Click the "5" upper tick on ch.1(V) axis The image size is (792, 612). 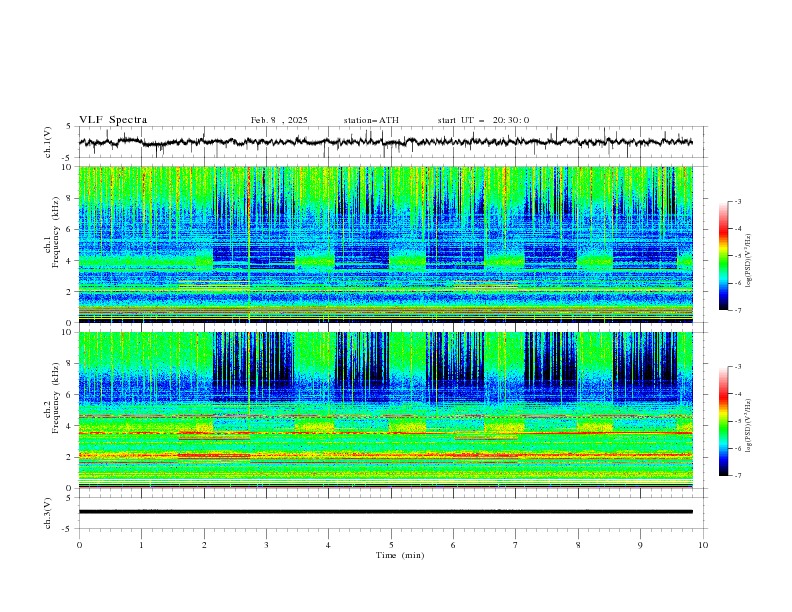[70, 127]
